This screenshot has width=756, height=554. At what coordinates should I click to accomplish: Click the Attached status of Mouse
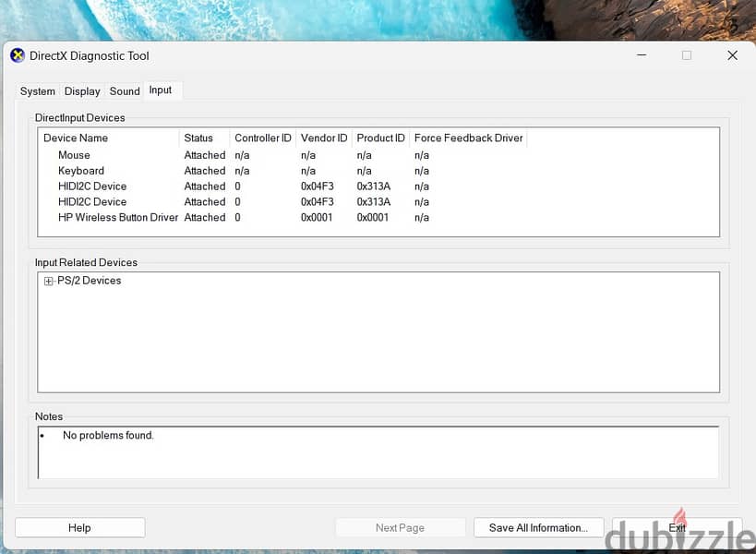205,155
